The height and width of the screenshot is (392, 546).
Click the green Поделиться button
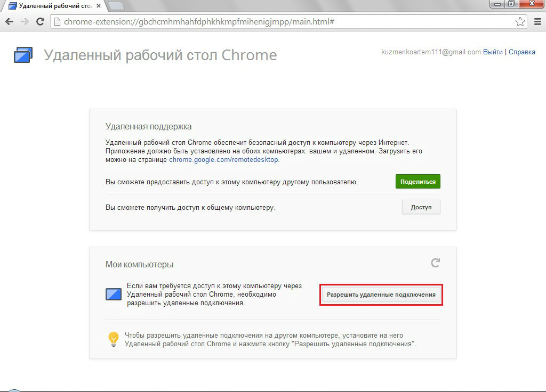(x=418, y=182)
